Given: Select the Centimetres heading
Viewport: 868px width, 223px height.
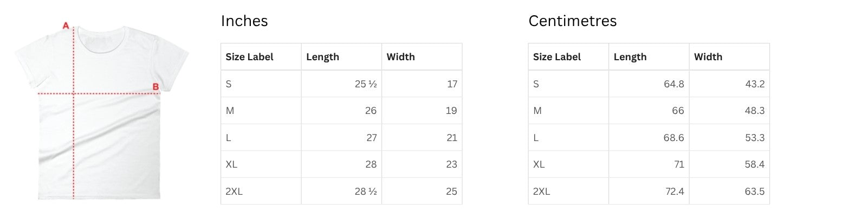Looking at the screenshot, I should tap(573, 21).
